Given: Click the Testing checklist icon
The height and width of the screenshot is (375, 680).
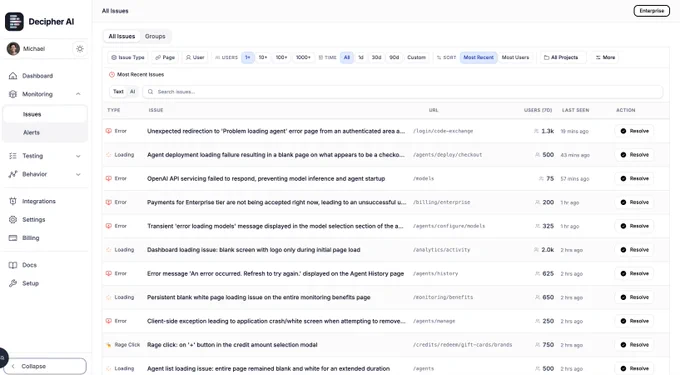Looking at the screenshot, I should (x=13, y=156).
